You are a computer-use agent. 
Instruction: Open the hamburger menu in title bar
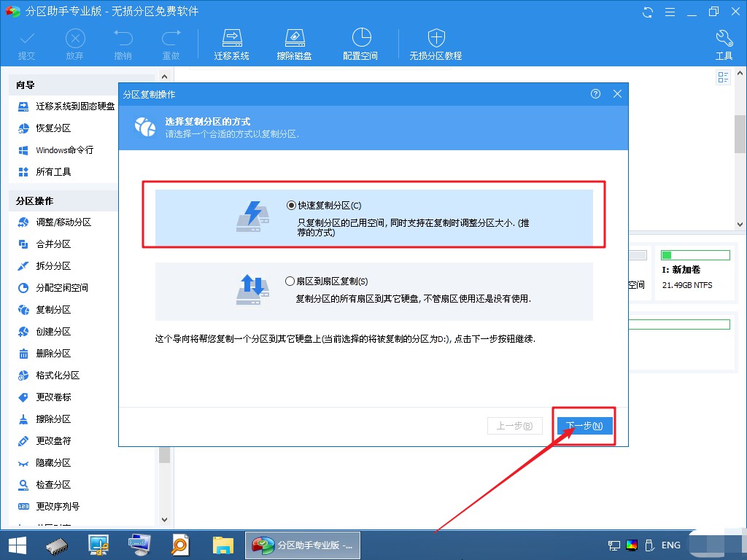pyautogui.click(x=670, y=12)
